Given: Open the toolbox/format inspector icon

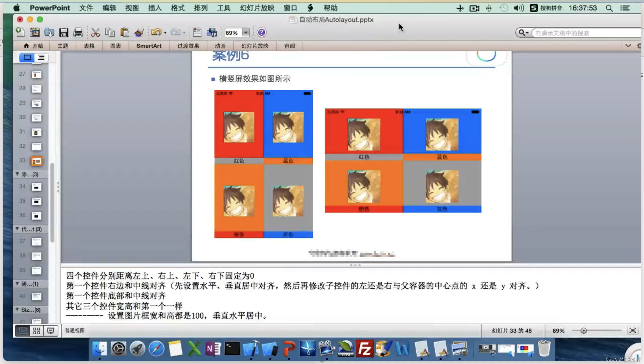Looking at the screenshot, I should [x=197, y=33].
